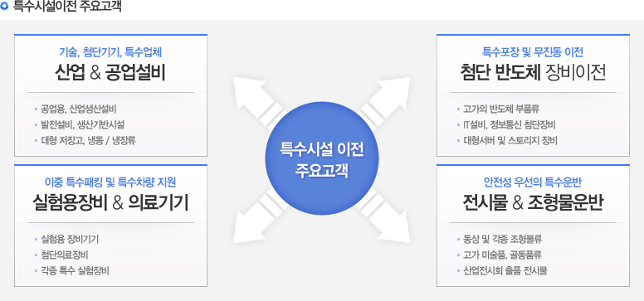Click 공업용, 산업생산설비 list item
This screenshot has height=301, width=644.
79,109
